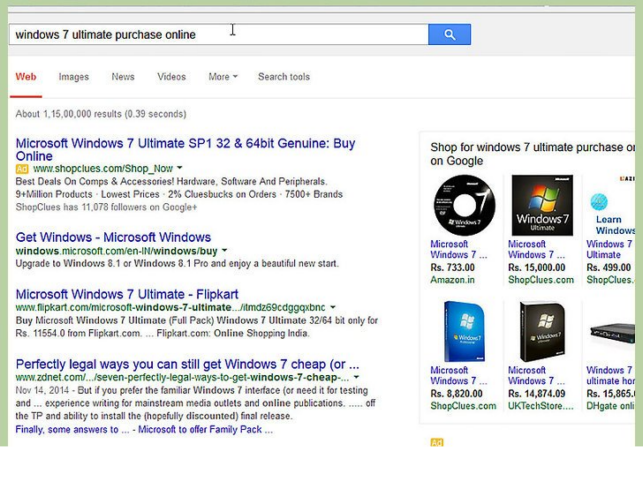Open Microsoft Windows 7 Ultimate - Flipkart result
643x482 pixels.
(127, 294)
